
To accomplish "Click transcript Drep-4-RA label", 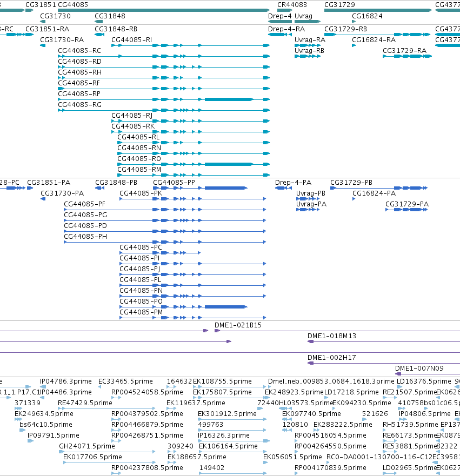I will pyautogui.click(x=286, y=29).
